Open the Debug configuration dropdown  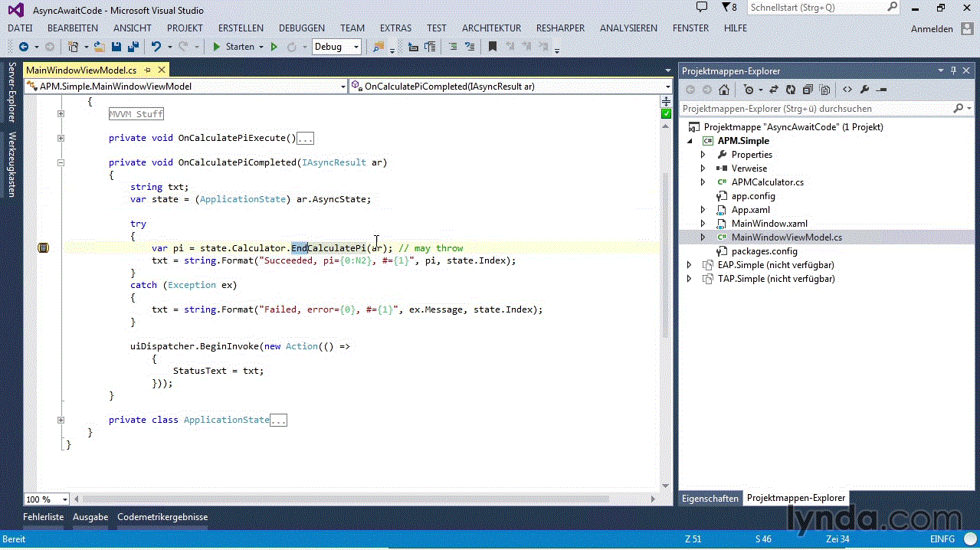point(336,47)
